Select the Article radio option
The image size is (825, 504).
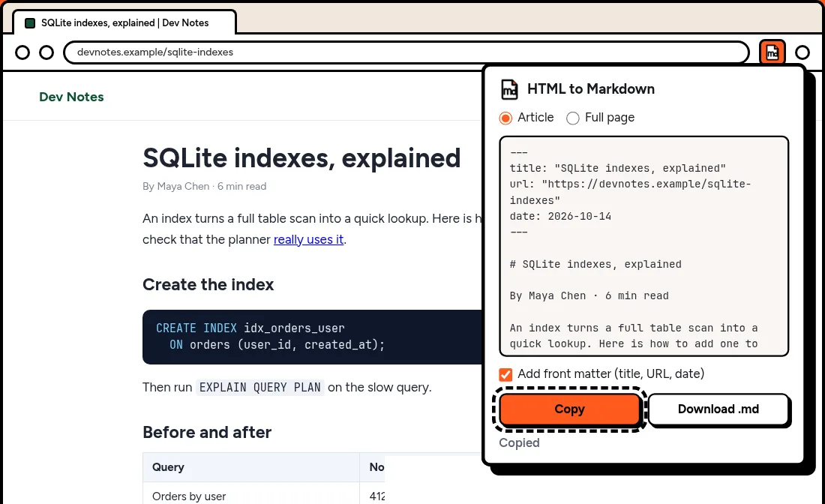[x=505, y=118]
